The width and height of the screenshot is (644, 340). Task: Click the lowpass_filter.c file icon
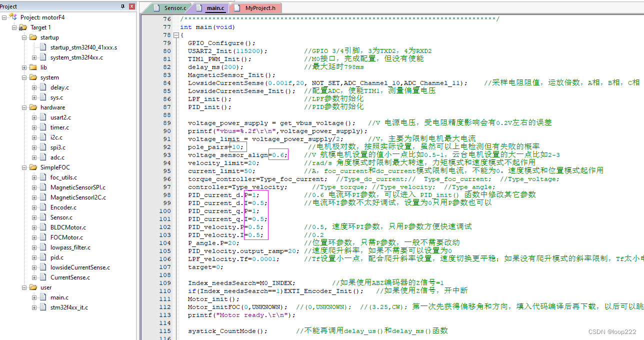[43, 247]
